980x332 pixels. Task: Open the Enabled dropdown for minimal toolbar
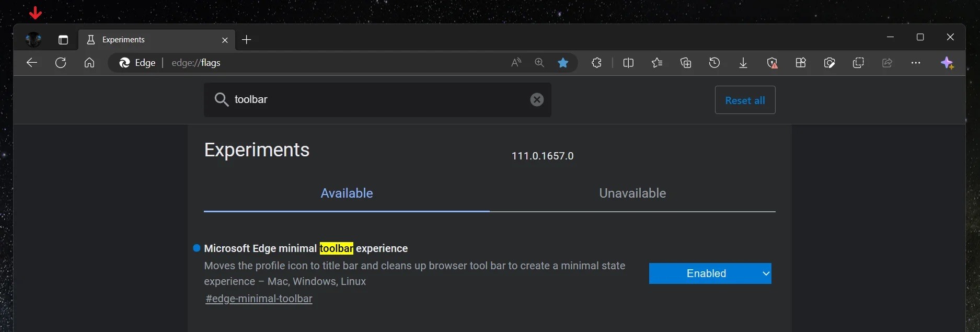pyautogui.click(x=710, y=273)
